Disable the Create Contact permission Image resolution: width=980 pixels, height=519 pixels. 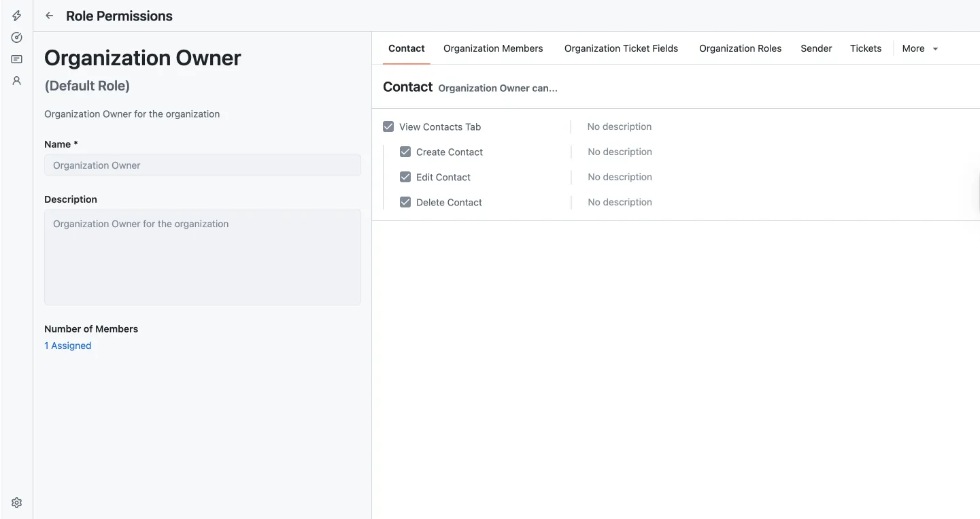(x=405, y=152)
